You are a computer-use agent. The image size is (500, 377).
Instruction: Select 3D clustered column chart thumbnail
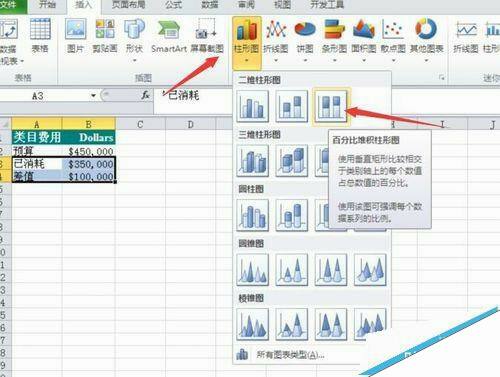[252, 161]
